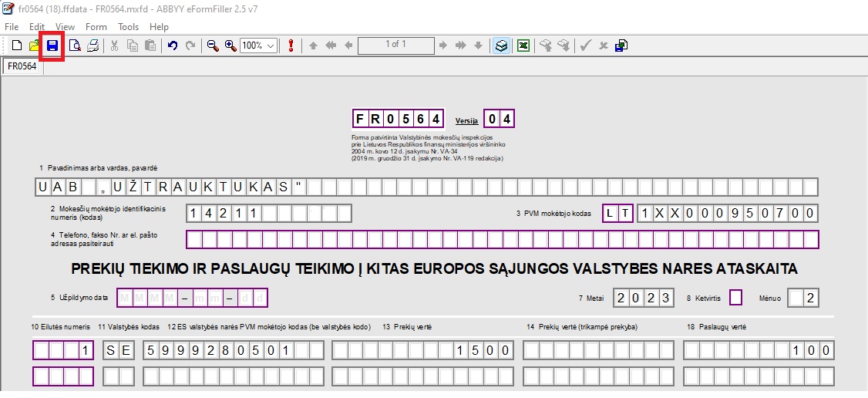Open the Help menu
Screen dimensions: 868x398
click(x=159, y=26)
